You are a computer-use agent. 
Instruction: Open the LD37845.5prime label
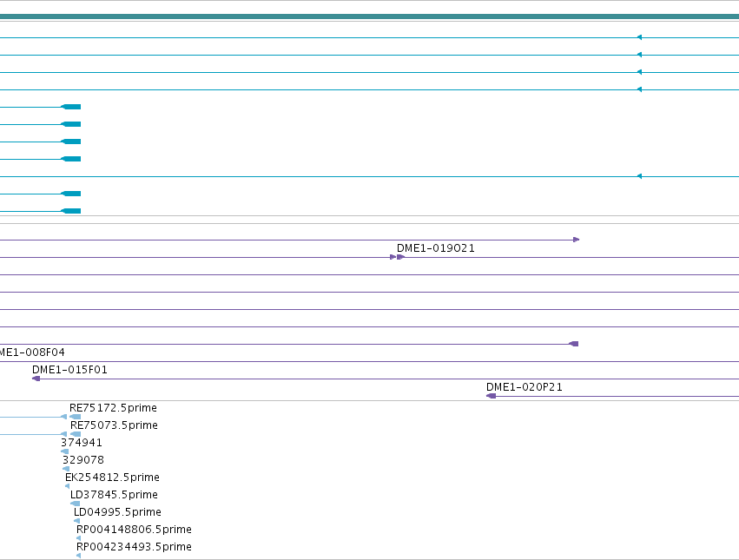click(x=114, y=495)
